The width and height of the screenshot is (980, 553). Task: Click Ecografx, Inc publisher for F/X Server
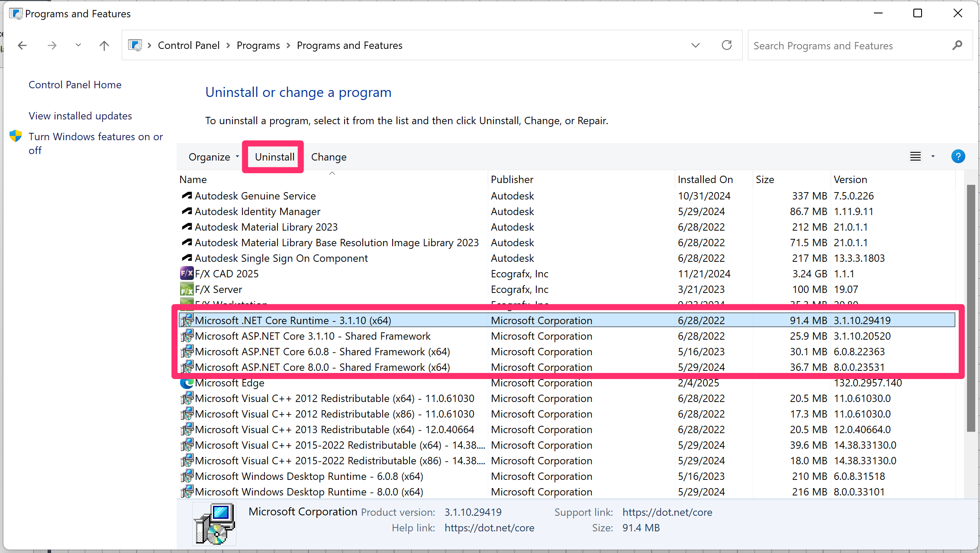pos(519,289)
